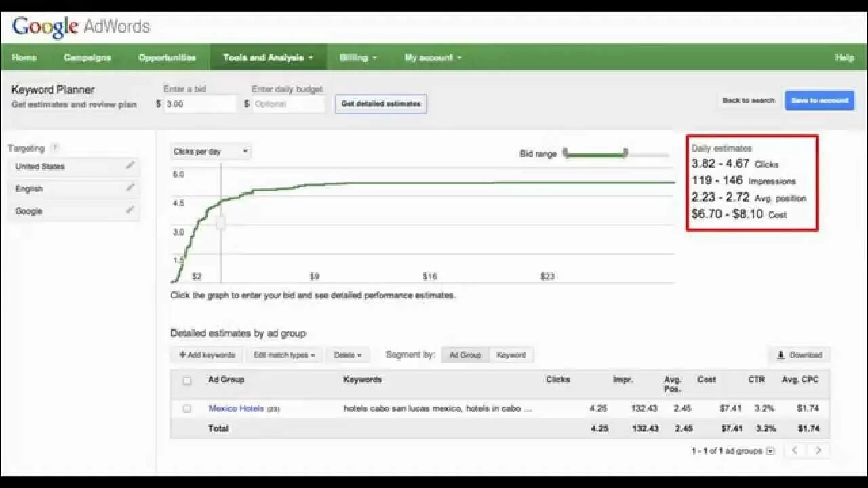Segment by Ad Group tab
868x488 pixels.
(465, 355)
